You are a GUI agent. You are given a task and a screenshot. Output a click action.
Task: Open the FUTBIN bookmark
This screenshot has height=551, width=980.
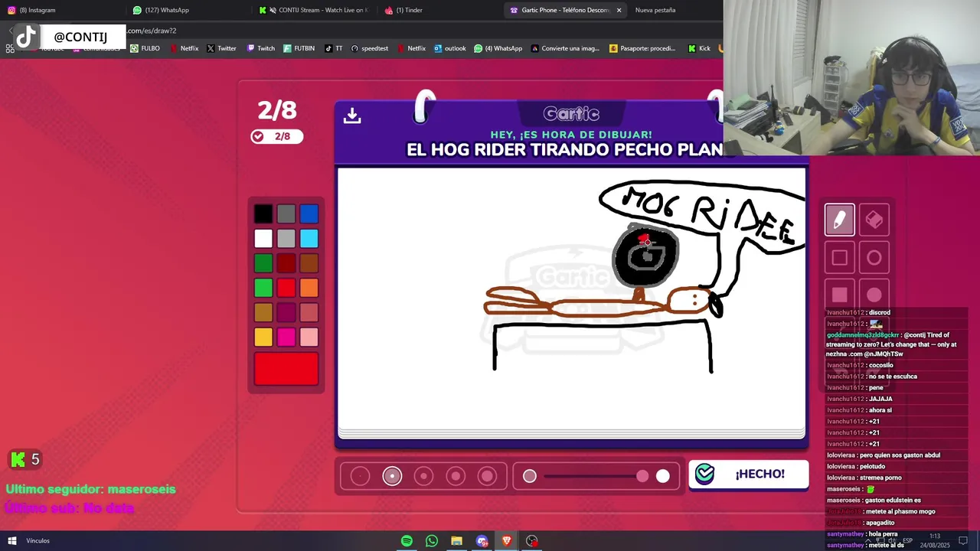pos(299,48)
